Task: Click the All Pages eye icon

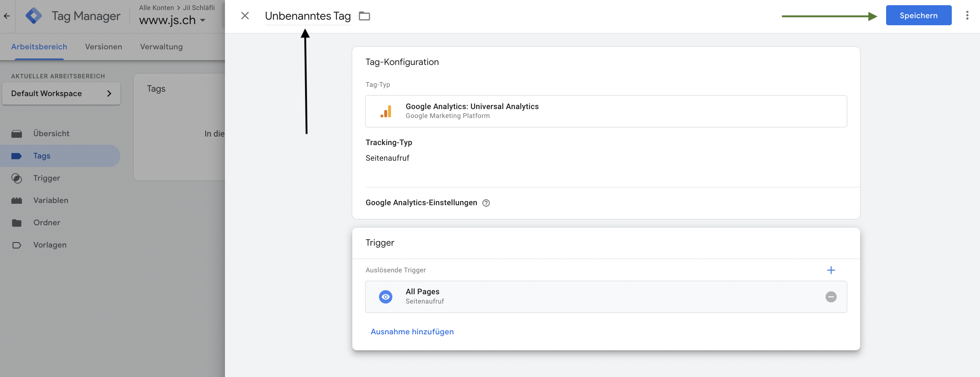Action: coord(386,297)
